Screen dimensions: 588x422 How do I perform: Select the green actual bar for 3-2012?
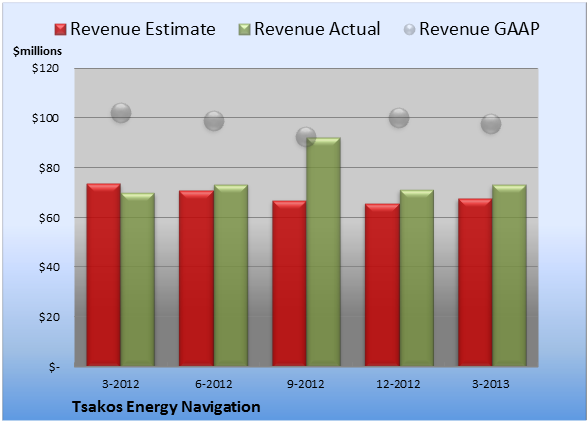(138, 279)
